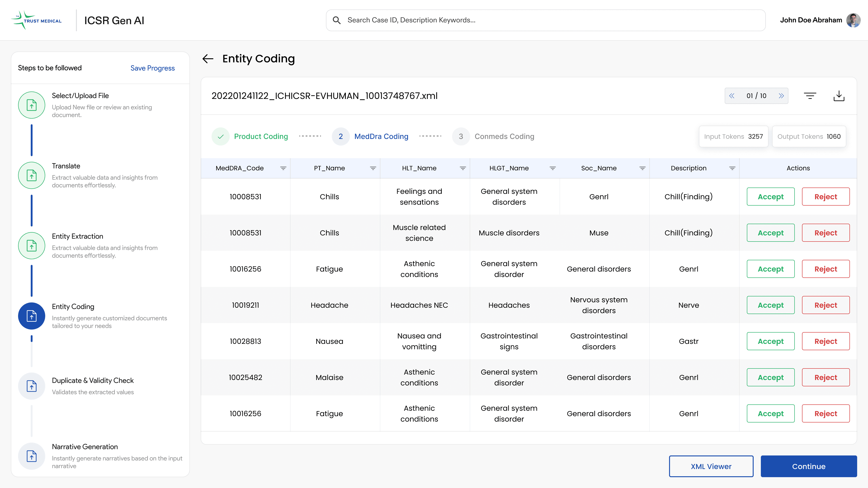
Task: Click the Headaches NEC cell
Action: click(419, 305)
